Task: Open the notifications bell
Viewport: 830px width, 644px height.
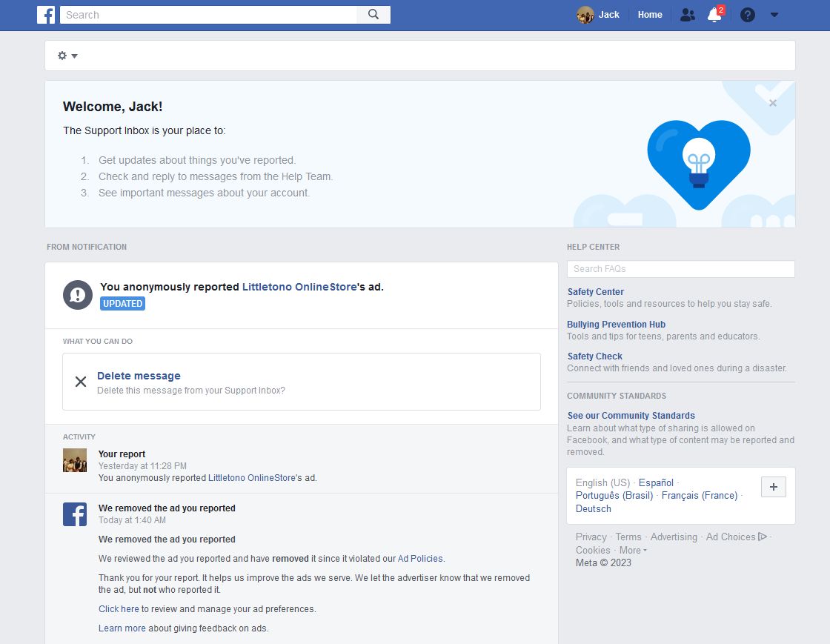Action: tap(714, 15)
